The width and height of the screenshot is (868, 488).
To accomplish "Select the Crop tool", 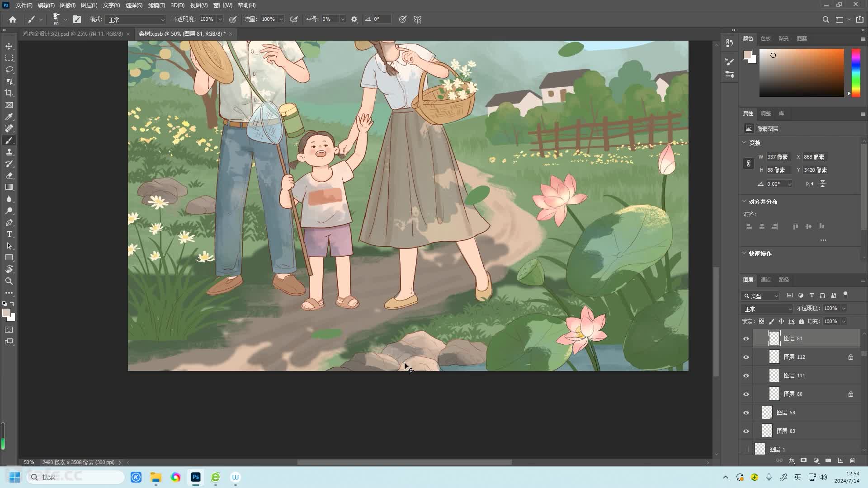I will click(9, 93).
